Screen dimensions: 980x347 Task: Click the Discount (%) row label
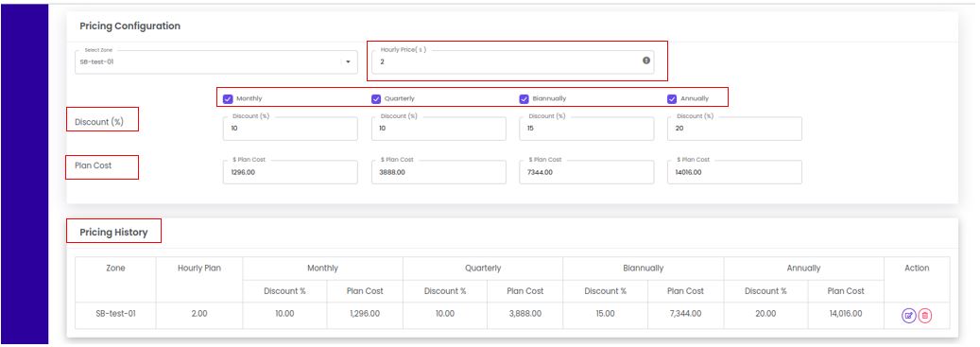coord(98,123)
